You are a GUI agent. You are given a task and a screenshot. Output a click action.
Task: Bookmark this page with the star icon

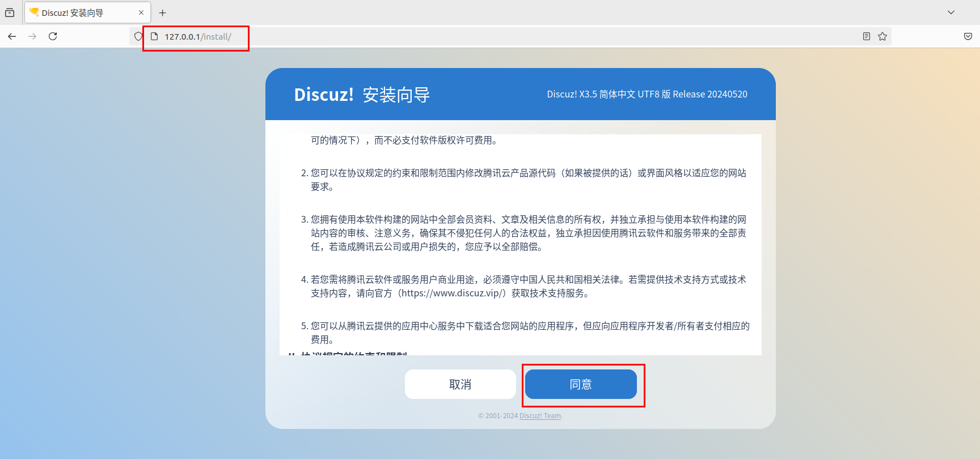[x=882, y=36]
